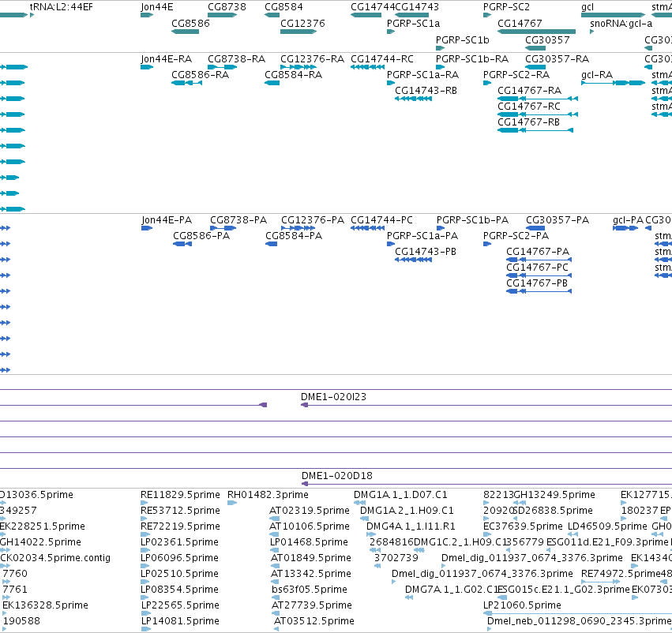Click the CG8584-PA protein label
672x633 pixels.
294,235
